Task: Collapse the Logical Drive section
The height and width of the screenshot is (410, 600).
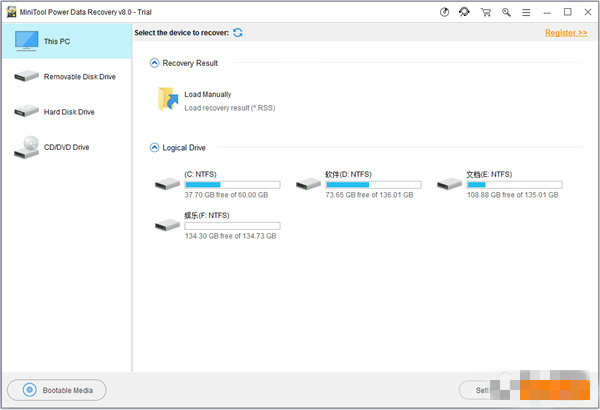Action: [154, 147]
